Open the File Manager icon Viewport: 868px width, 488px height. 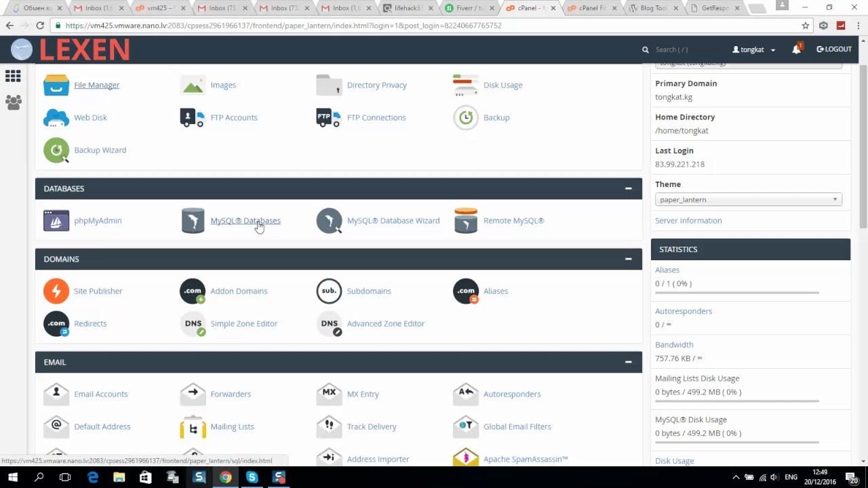56,85
